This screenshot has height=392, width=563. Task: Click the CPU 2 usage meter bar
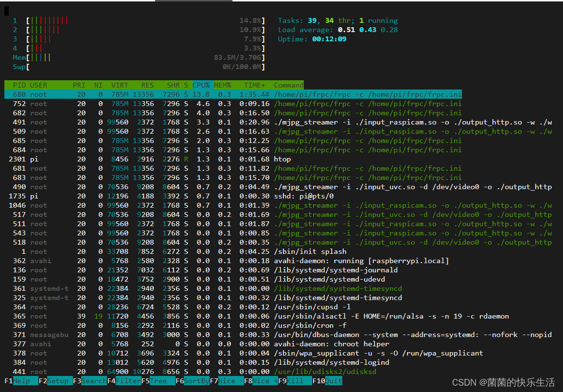[145, 30]
